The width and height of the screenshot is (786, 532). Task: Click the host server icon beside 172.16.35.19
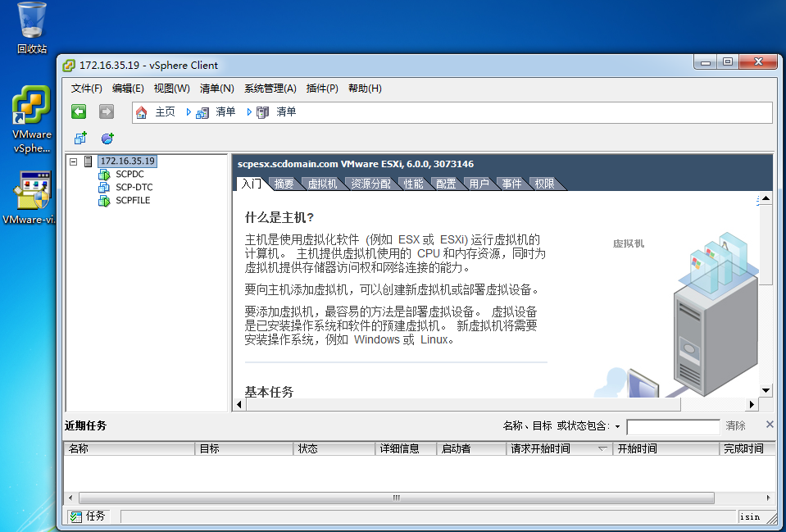tap(89, 161)
